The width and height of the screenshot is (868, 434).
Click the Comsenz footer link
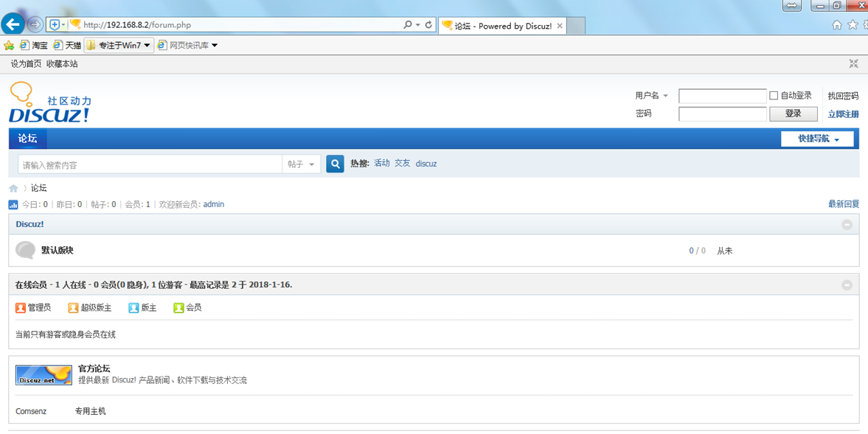(31, 411)
